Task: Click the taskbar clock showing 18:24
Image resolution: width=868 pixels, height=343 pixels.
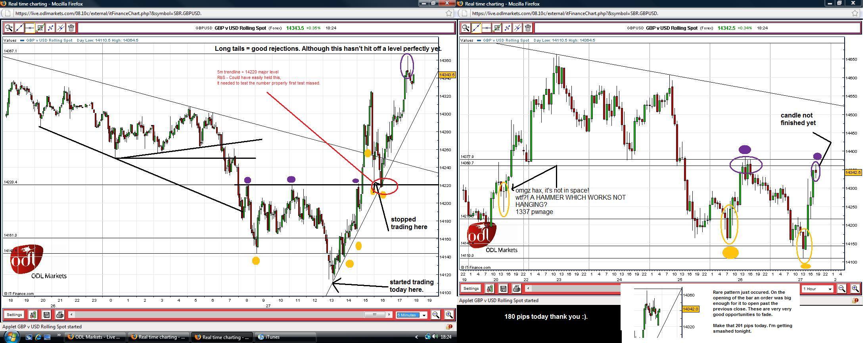Action: click(446, 337)
